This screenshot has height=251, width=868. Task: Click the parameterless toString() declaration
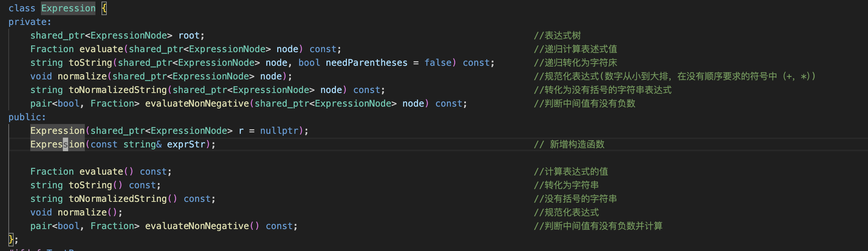91,185
